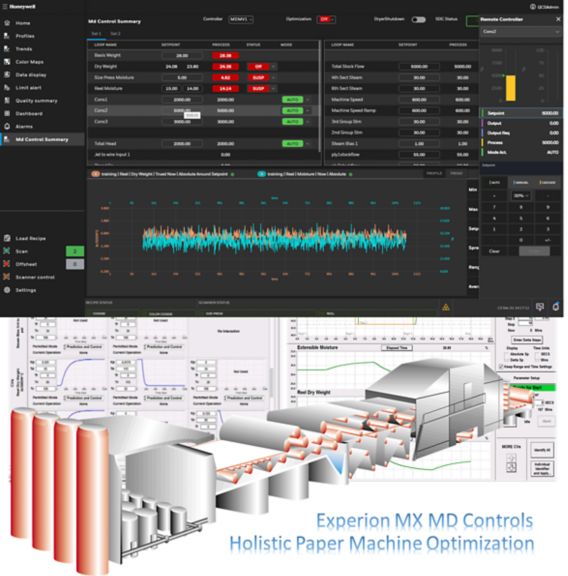568x576 pixels.
Task: Select the PROFILE tab above the chart
Action: 434,173
